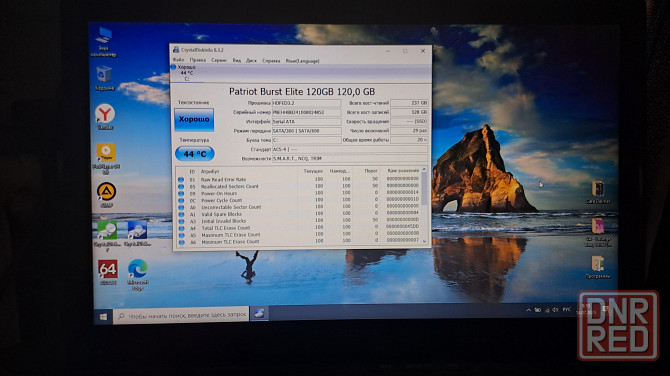
Task: Open the Справка menu
Action: click(x=271, y=61)
